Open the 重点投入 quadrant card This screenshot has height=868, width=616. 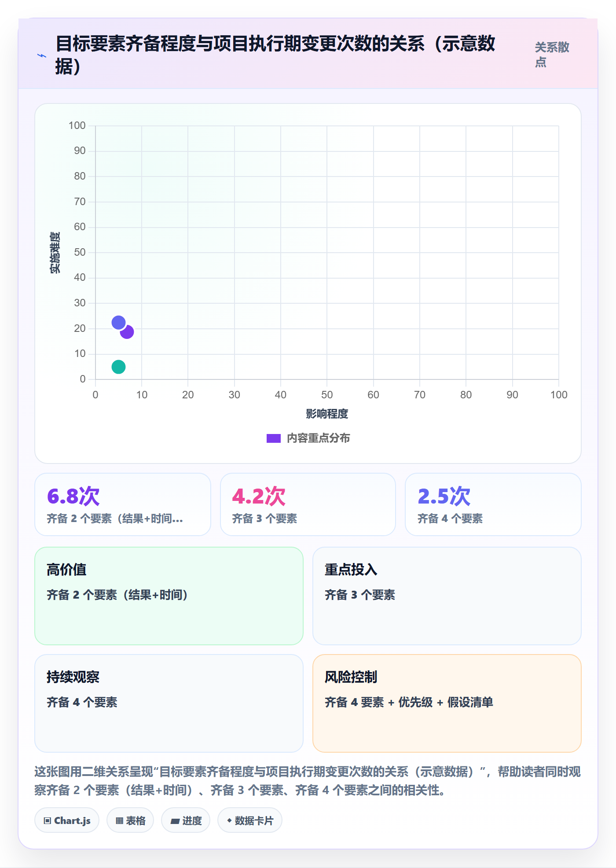coord(447,596)
